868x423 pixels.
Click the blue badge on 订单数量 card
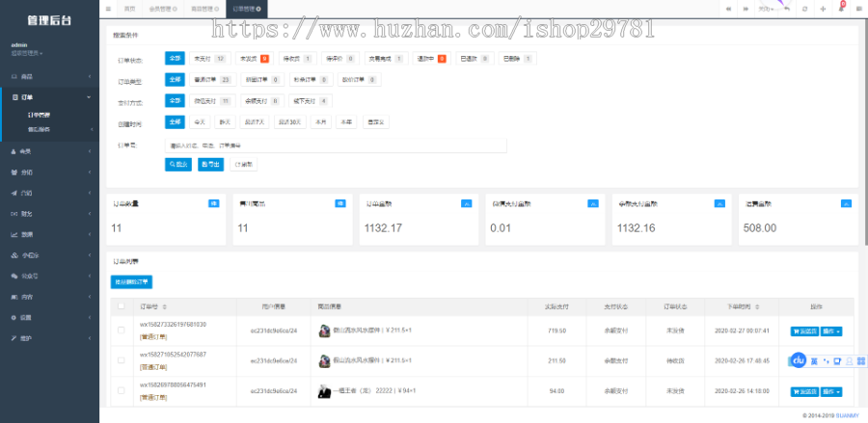[214, 203]
